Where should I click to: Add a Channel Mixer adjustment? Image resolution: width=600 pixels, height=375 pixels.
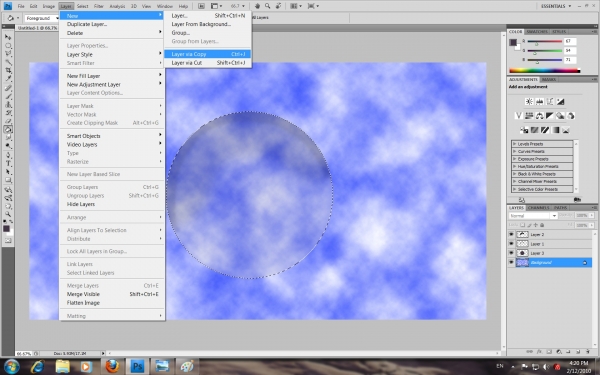click(x=571, y=116)
